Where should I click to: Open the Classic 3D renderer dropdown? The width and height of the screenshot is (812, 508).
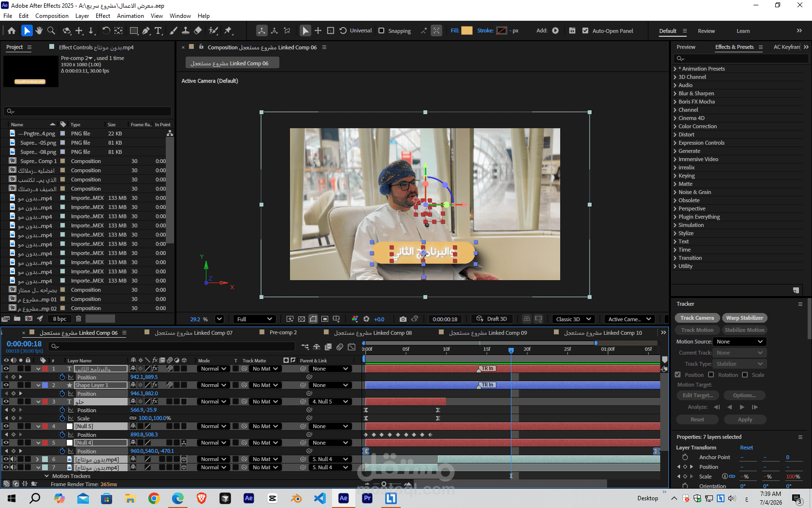click(573, 319)
